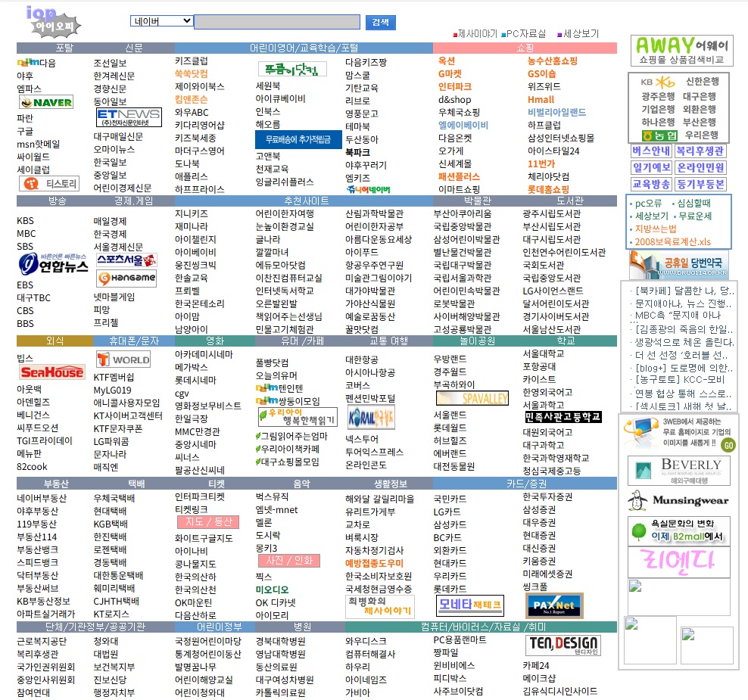Viewport: 748px width, 700px height.
Task: Click the 지도 / 등산 pink label
Action: point(208,522)
